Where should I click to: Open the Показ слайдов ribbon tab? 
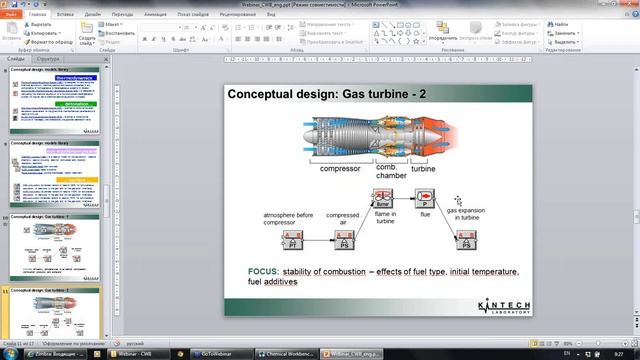(193, 14)
